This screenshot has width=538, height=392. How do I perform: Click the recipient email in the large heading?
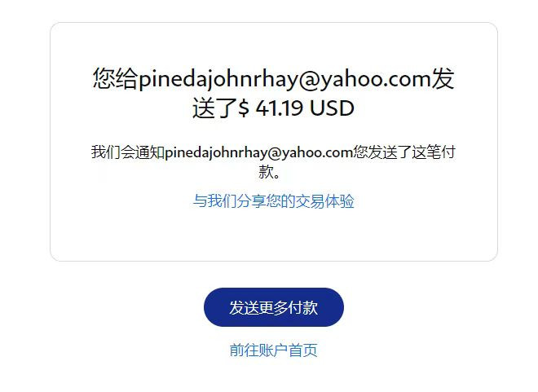click(x=284, y=79)
